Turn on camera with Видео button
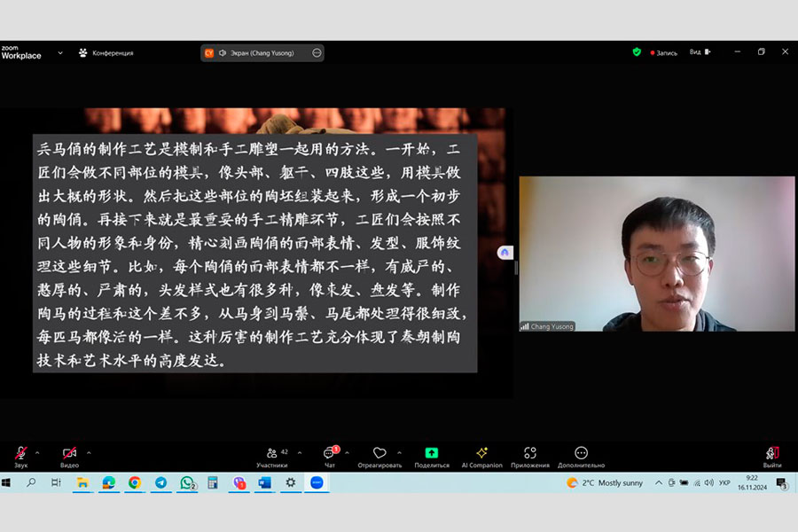This screenshot has width=798, height=532. point(69,457)
